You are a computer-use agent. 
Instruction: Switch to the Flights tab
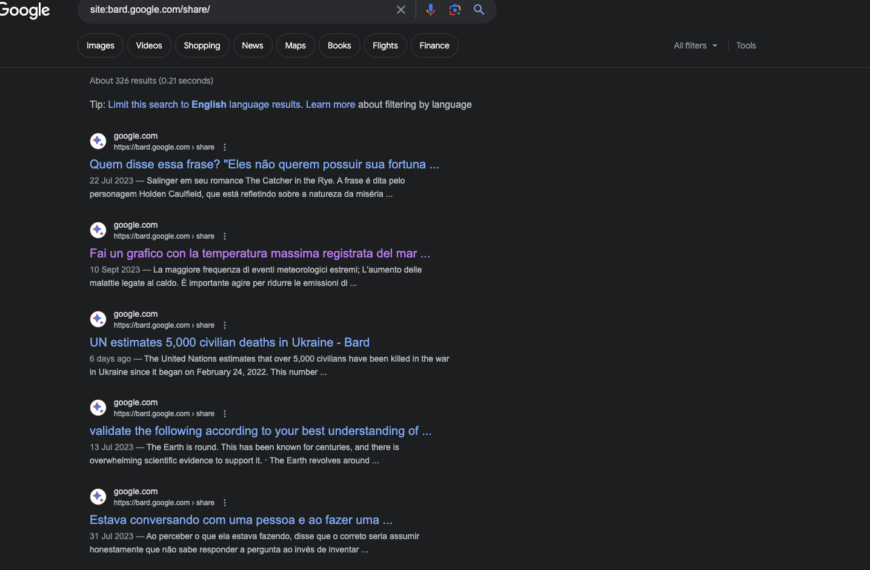point(385,46)
